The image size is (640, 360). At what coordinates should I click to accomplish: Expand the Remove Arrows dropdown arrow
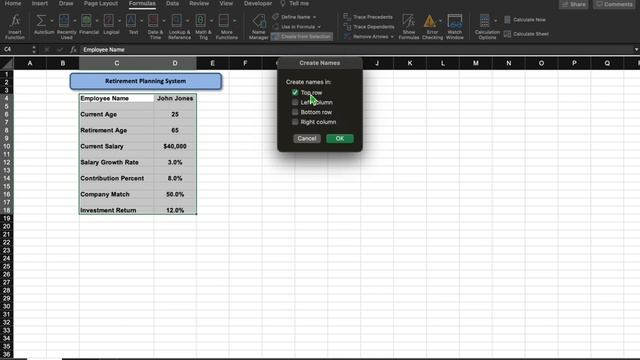pyautogui.click(x=392, y=37)
